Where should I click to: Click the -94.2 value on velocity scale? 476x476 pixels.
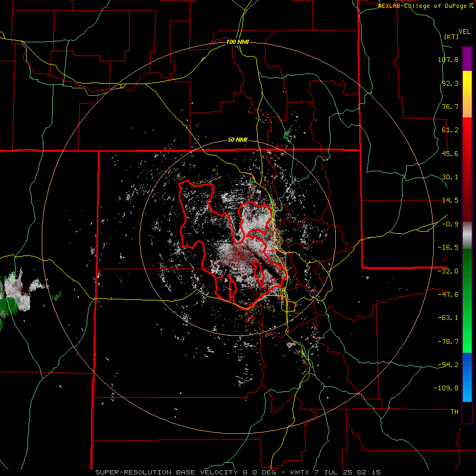448,365
